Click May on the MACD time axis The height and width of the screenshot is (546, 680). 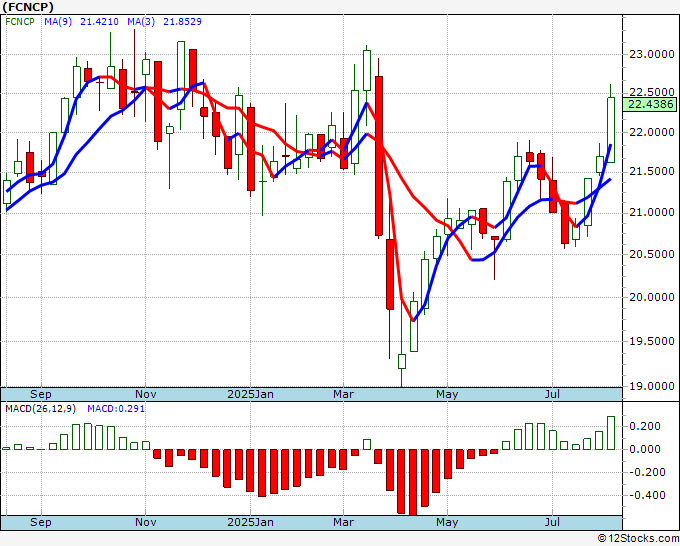[447, 522]
